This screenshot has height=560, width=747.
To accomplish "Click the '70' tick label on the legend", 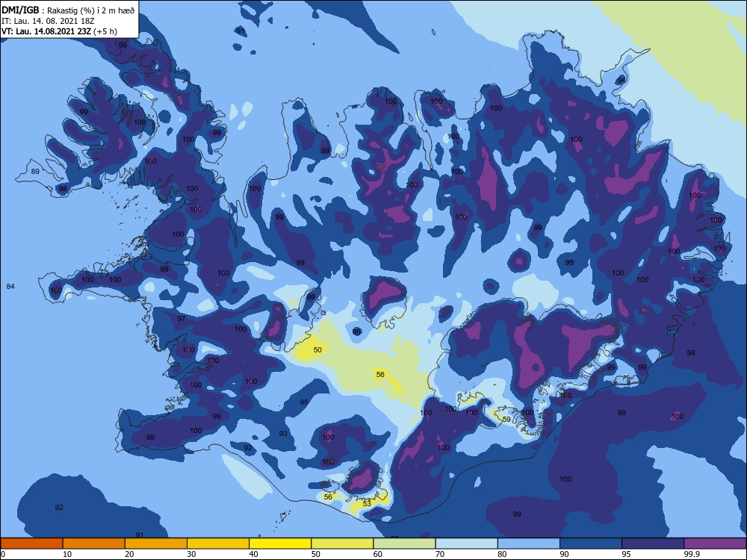I will (440, 554).
